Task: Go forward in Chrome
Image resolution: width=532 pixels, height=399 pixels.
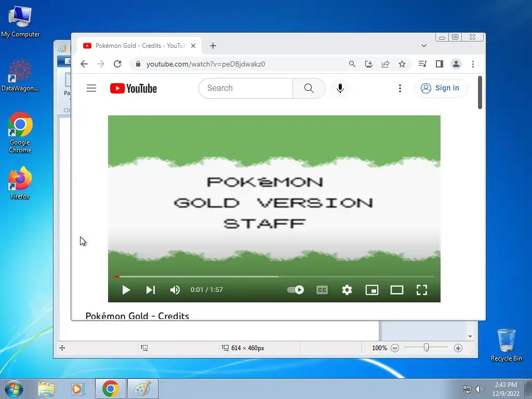Action: click(101, 64)
